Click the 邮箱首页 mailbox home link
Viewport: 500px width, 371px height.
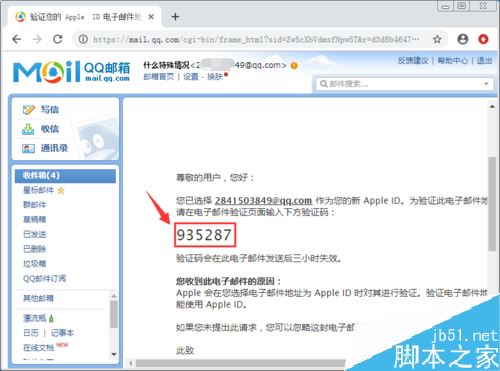[x=159, y=77]
